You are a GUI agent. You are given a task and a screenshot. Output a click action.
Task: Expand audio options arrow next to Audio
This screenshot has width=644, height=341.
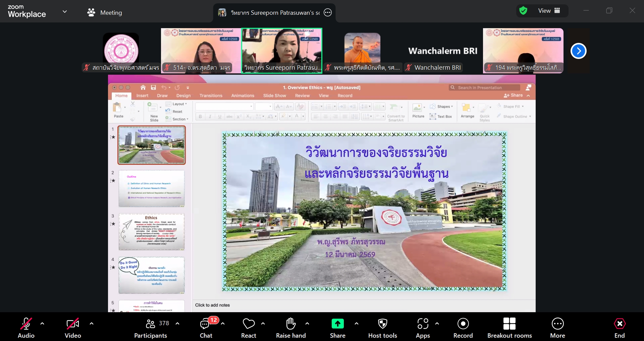point(42,324)
